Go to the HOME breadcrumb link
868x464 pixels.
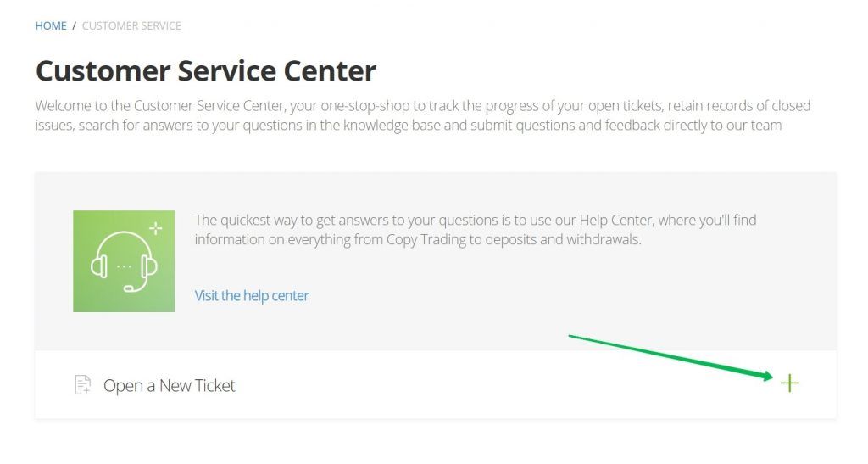pos(51,25)
